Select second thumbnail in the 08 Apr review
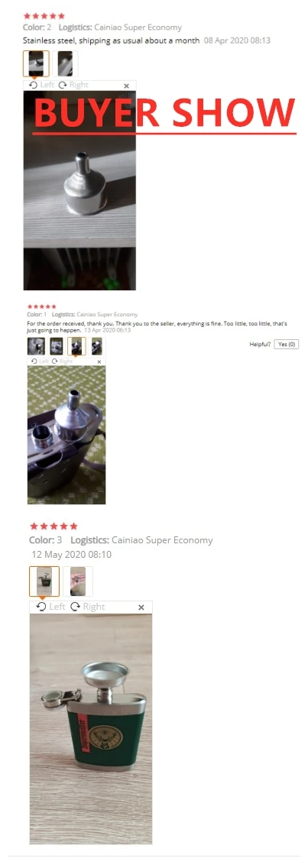308x868 pixels. pos(66,63)
